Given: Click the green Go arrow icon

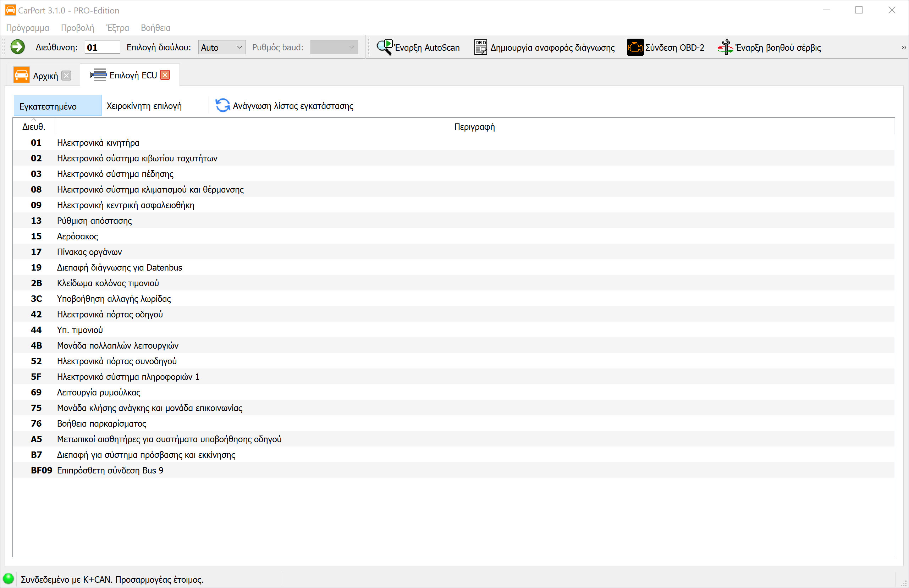Looking at the screenshot, I should [18, 48].
